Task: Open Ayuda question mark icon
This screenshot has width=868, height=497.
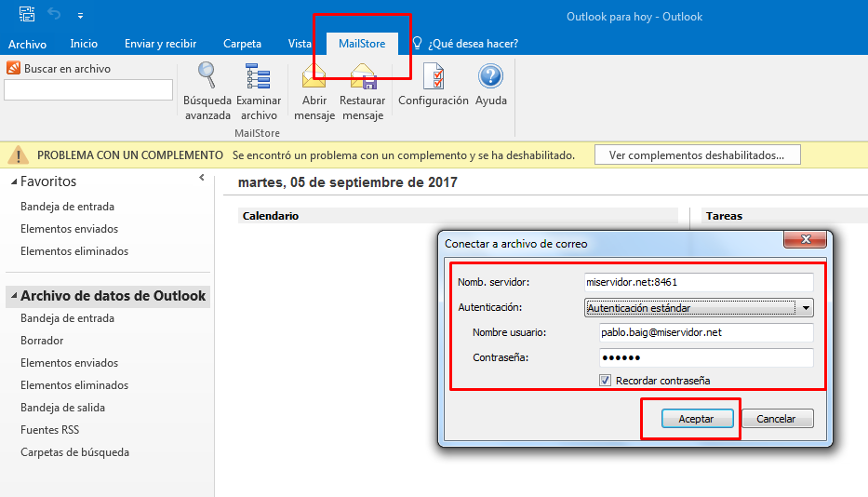Action: tap(490, 76)
